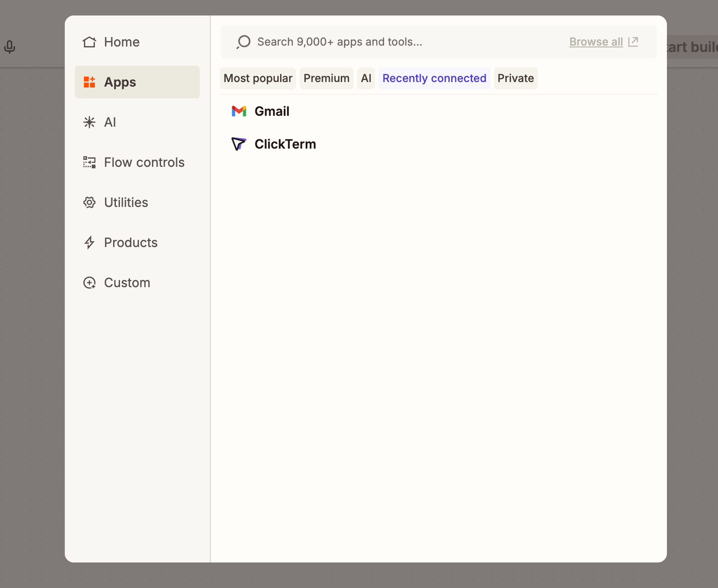
Task: Open the Browse all link
Action: (x=596, y=42)
